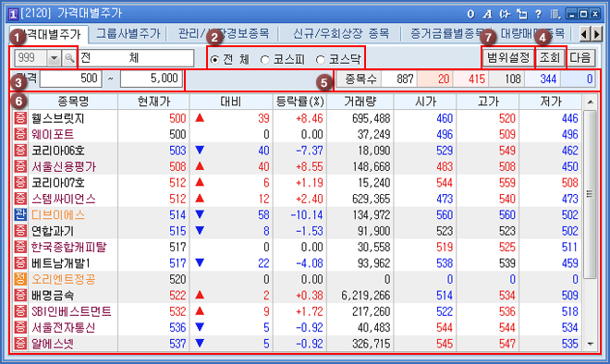The image size is (610, 364).
Task: Expand the 999 code dropdown arrow
Action: (x=55, y=58)
